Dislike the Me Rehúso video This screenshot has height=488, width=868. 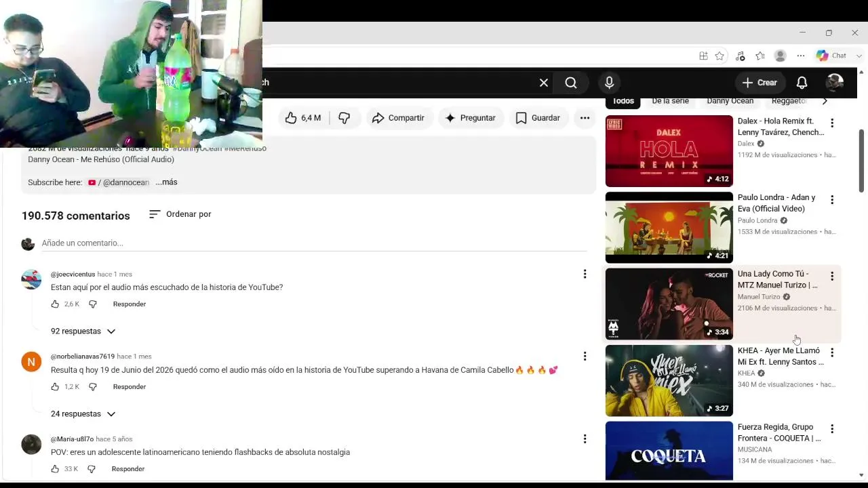(344, 118)
